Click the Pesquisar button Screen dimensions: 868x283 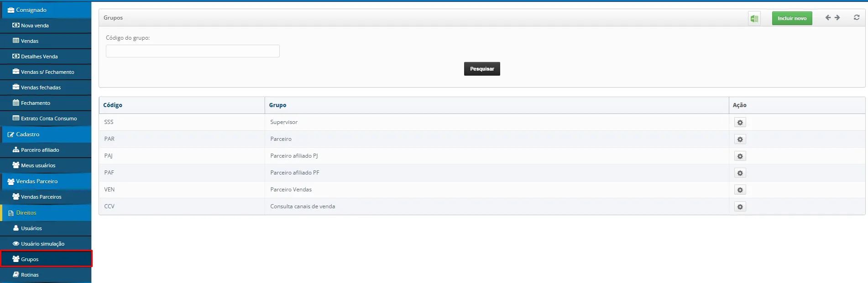pos(482,69)
